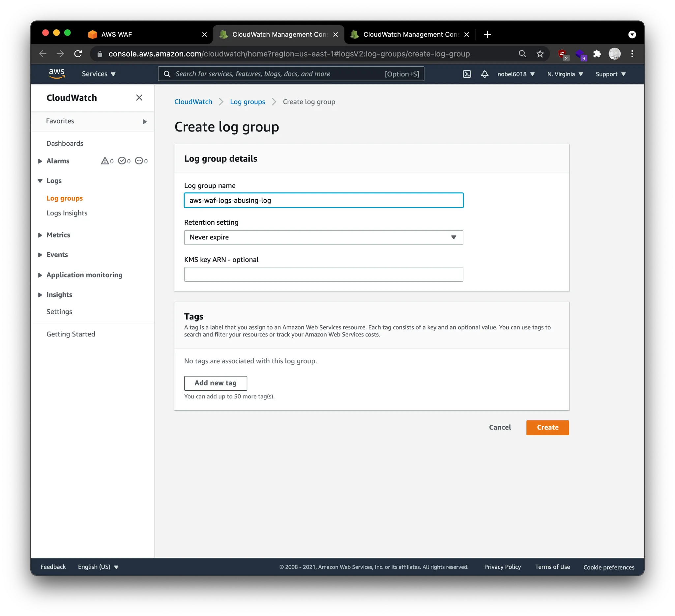Click the Add new tag button
Screen dimensions: 675x616
tap(215, 383)
